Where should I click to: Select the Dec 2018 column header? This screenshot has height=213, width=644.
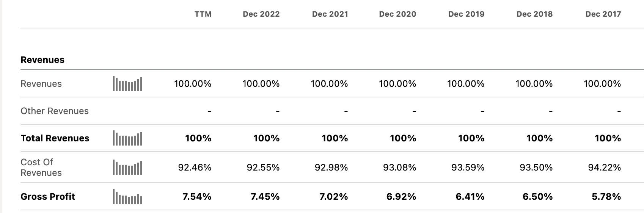(x=534, y=14)
